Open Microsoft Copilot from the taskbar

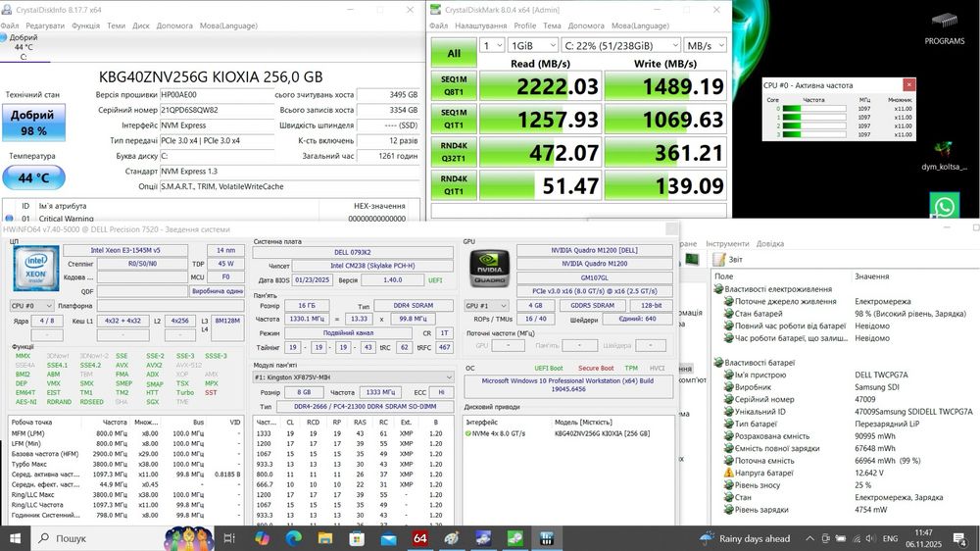(x=262, y=538)
